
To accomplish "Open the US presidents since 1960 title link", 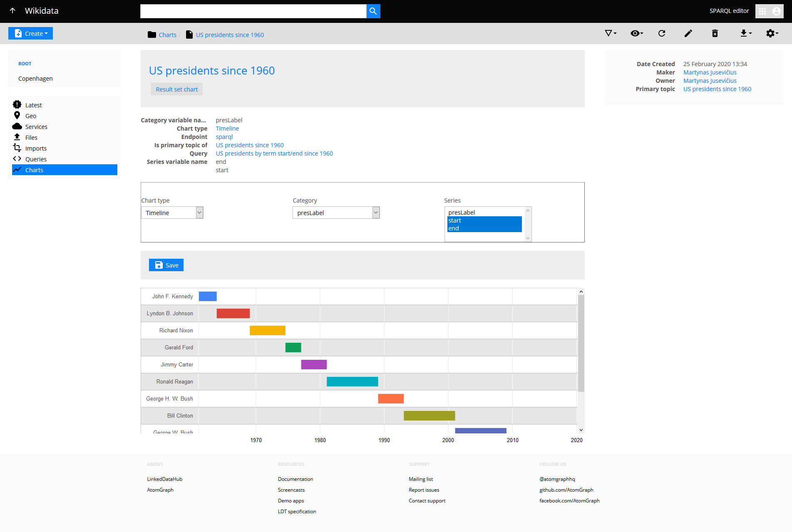I will (212, 70).
